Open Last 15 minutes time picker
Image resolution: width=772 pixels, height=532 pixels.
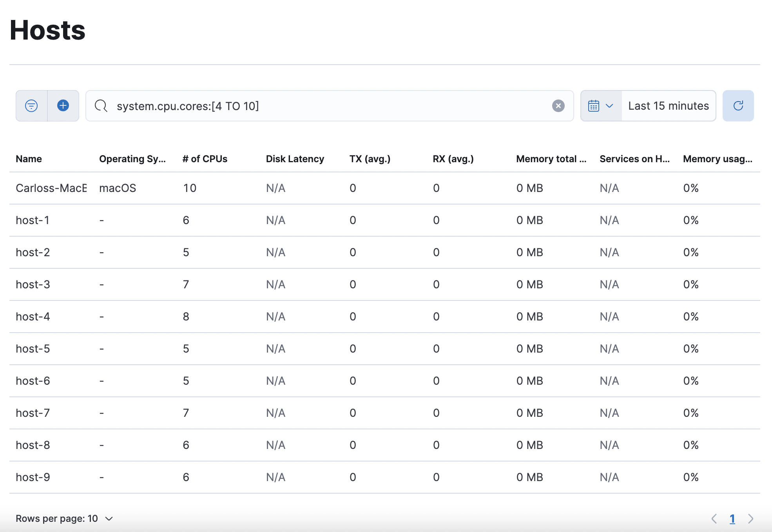(x=668, y=106)
